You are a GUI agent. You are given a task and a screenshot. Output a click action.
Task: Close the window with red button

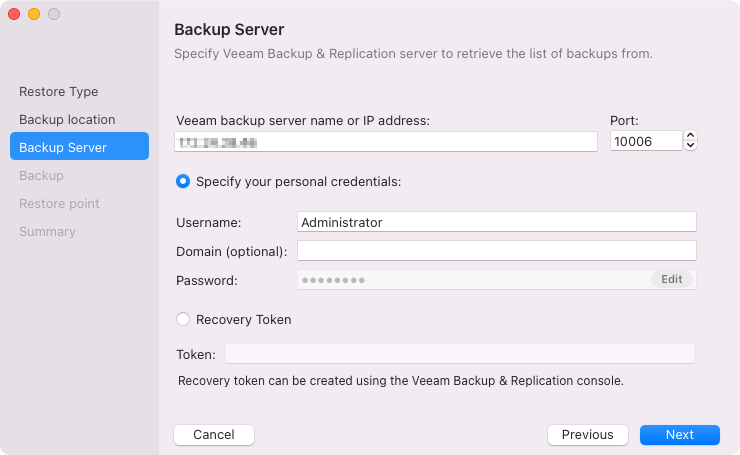click(14, 14)
